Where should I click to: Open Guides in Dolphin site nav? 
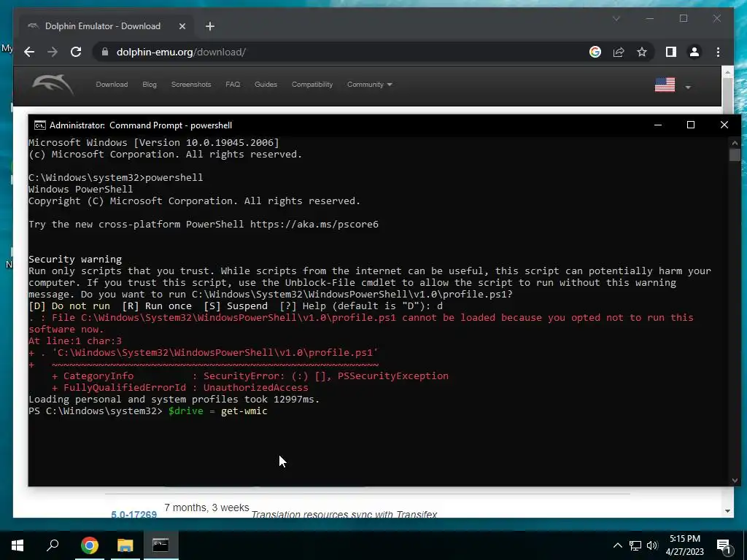[266, 85]
